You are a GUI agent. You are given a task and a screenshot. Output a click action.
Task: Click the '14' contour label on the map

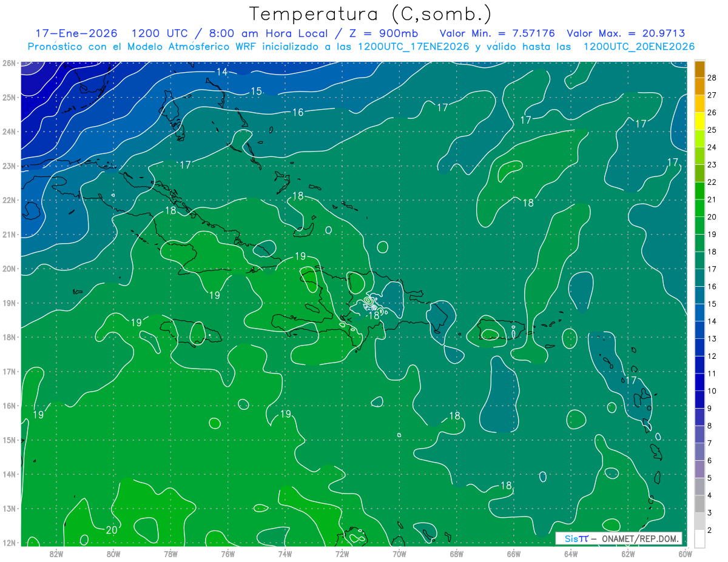coord(222,72)
